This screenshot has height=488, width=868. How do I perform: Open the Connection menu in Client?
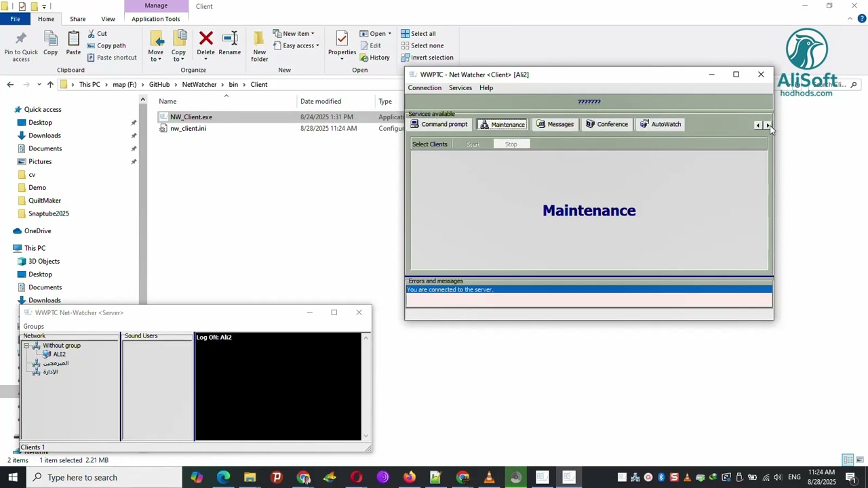coord(425,87)
